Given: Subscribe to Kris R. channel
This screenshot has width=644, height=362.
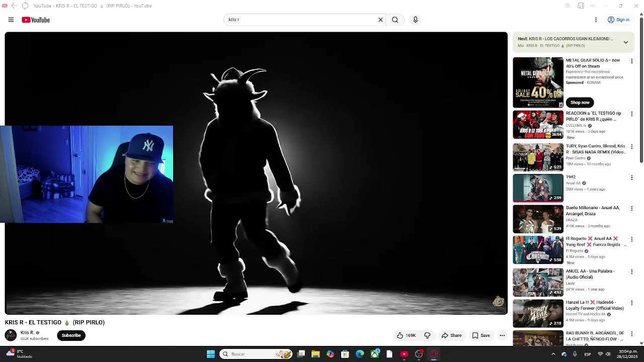Looking at the screenshot, I should 71,335.
